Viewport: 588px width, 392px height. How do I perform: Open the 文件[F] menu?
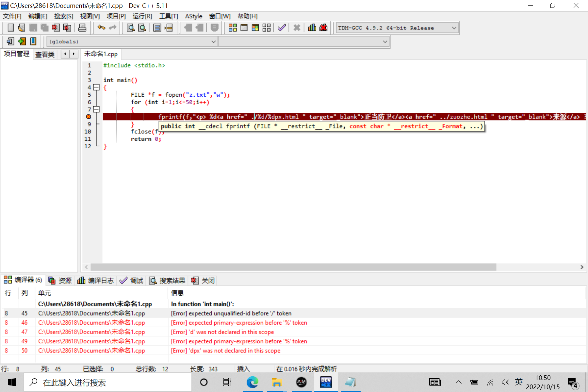[x=12, y=16]
